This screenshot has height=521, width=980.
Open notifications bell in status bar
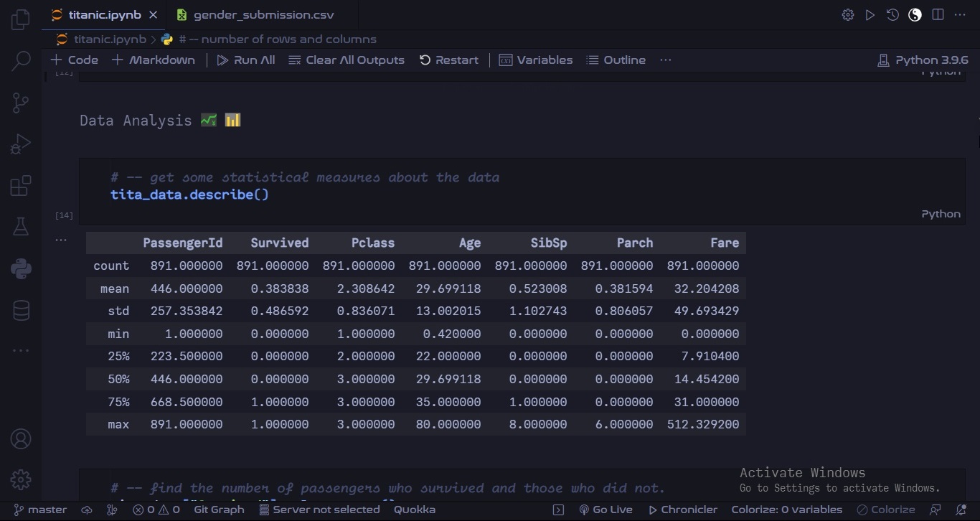coord(961,510)
